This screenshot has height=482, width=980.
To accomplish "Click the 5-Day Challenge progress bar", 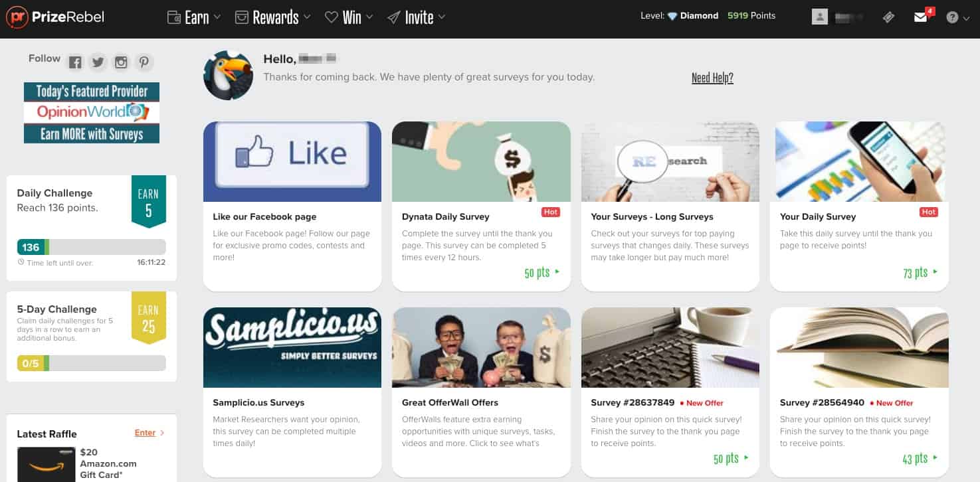I will [x=92, y=363].
